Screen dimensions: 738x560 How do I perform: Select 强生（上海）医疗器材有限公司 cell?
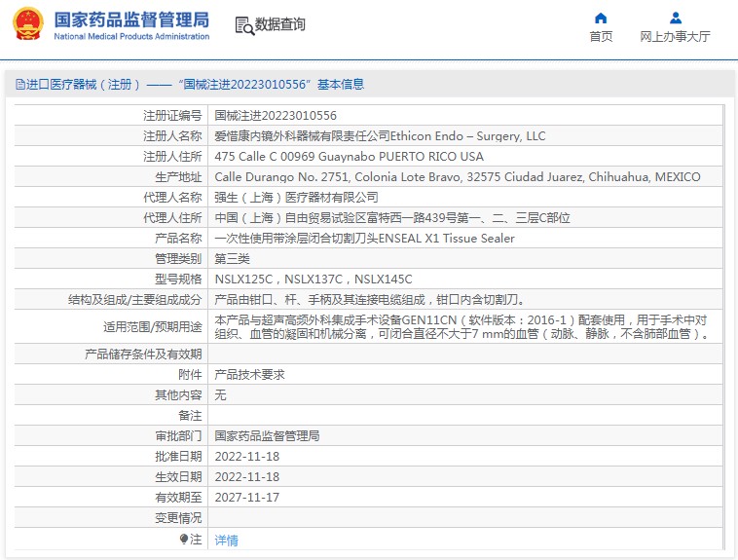297,198
